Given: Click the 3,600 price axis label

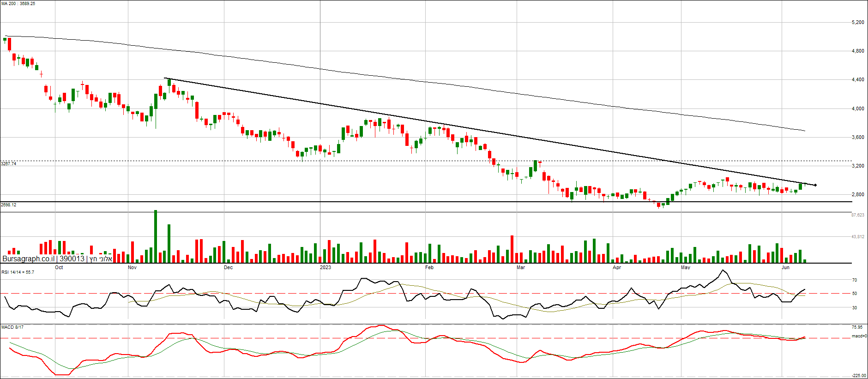Looking at the screenshot, I should [x=858, y=137].
